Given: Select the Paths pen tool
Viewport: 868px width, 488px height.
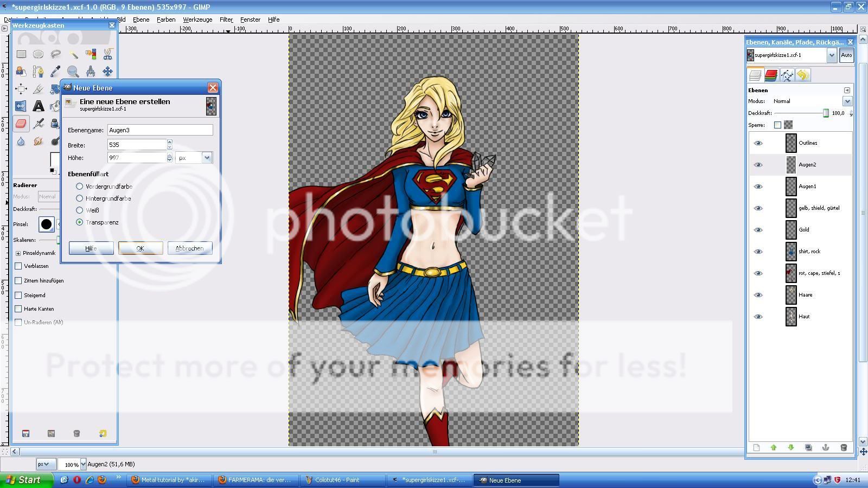Looking at the screenshot, I should [38, 71].
